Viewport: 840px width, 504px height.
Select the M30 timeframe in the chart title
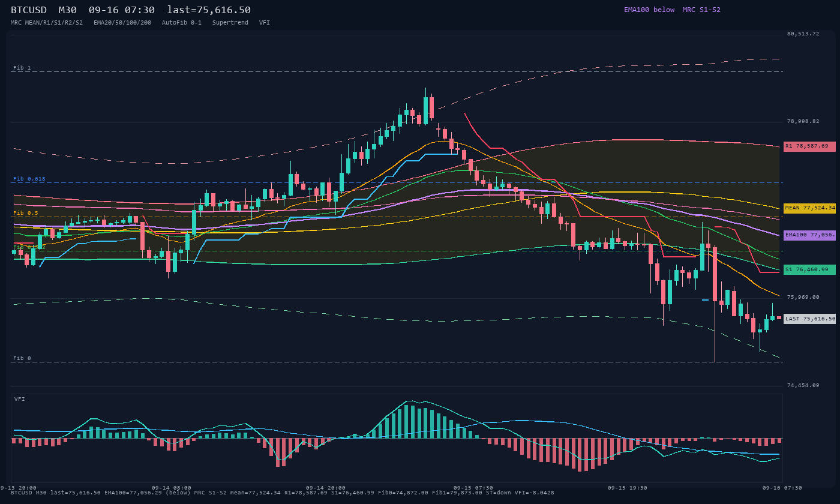click(x=69, y=10)
